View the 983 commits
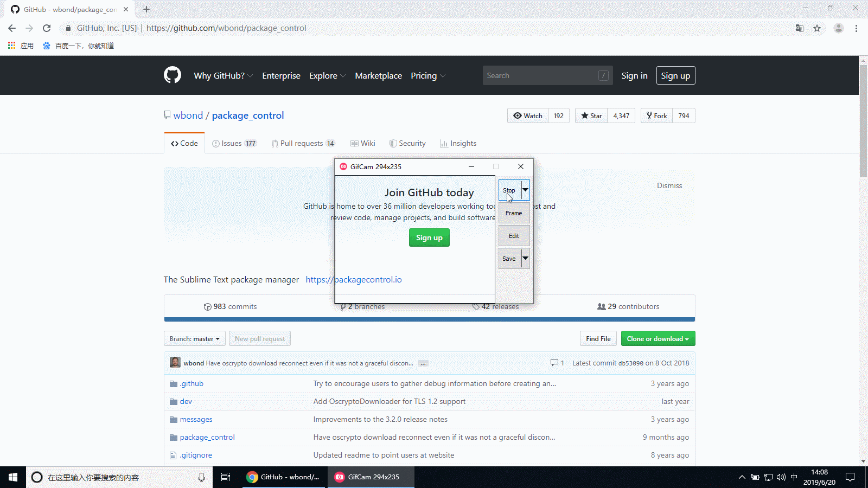This screenshot has height=488, width=868. [230, 306]
